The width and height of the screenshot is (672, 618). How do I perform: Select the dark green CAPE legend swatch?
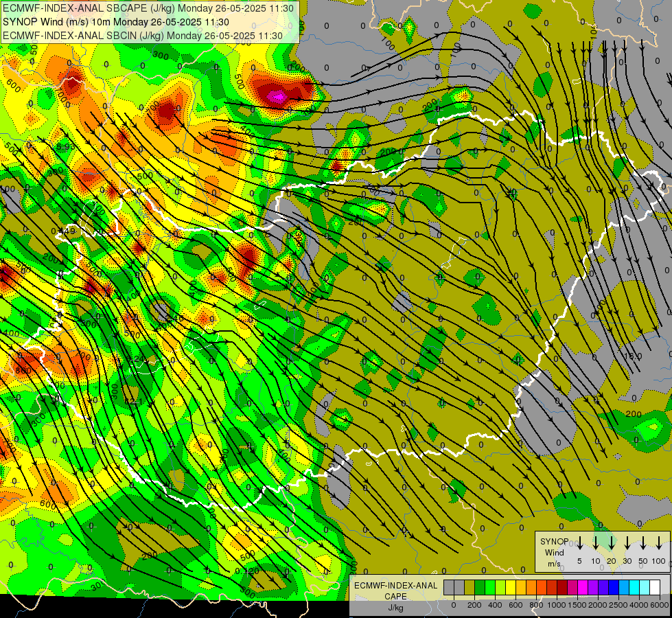pyautogui.click(x=480, y=588)
